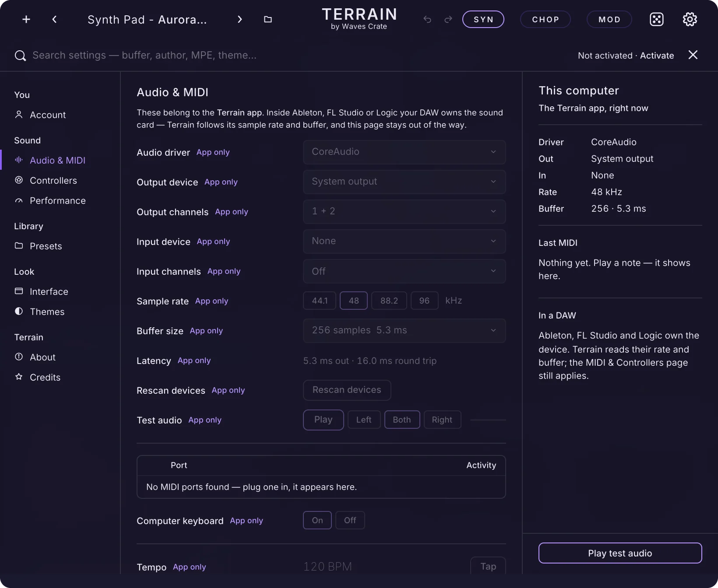
Task: Add new preset with plus icon
Action: click(26, 19)
